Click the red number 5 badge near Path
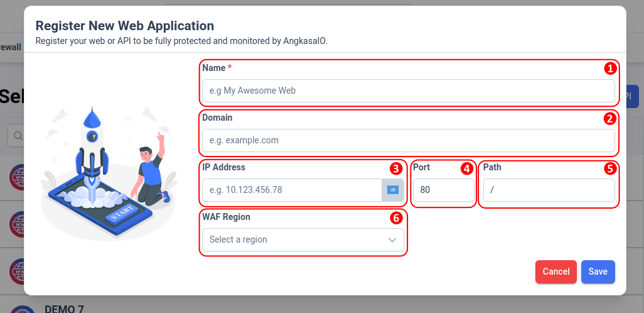The width and height of the screenshot is (644, 313). tap(610, 168)
